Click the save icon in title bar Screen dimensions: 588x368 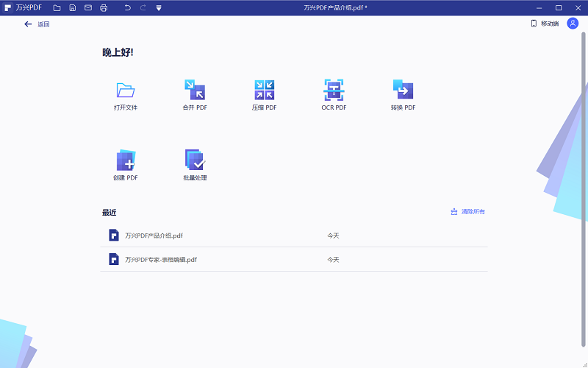click(72, 7)
